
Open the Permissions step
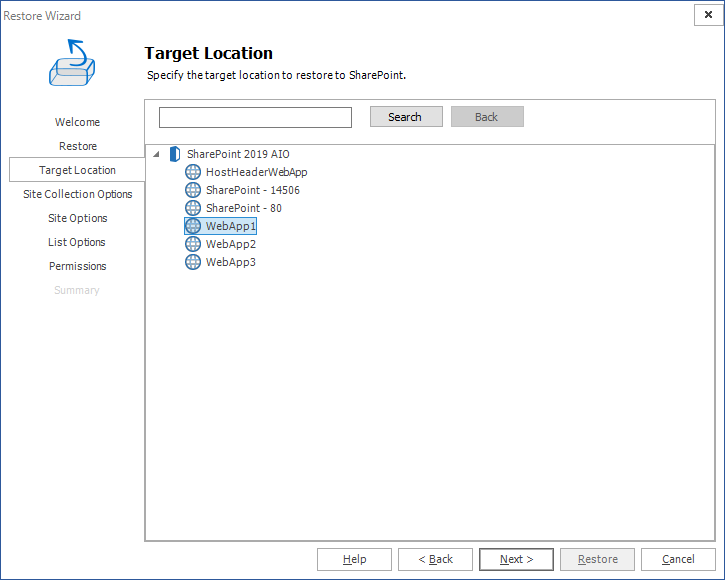click(78, 266)
